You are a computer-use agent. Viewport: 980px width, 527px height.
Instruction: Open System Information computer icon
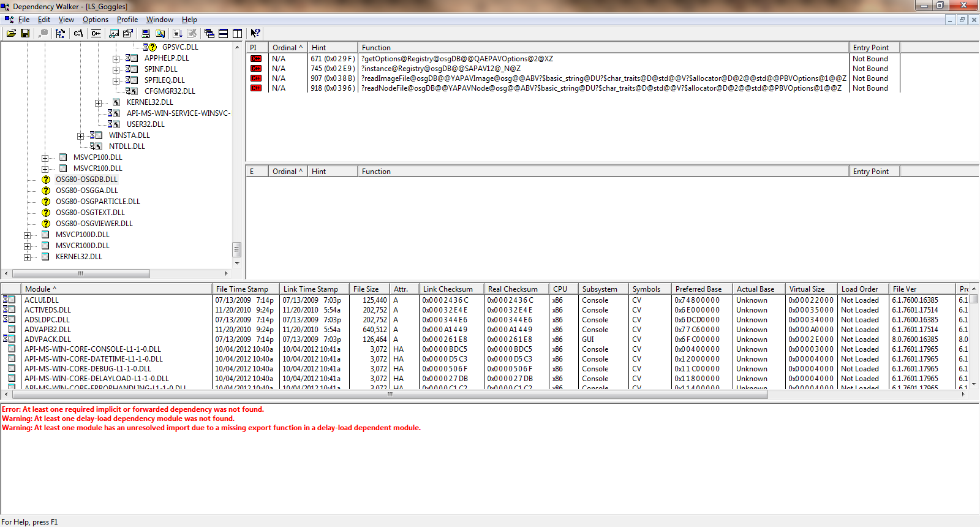coord(146,33)
